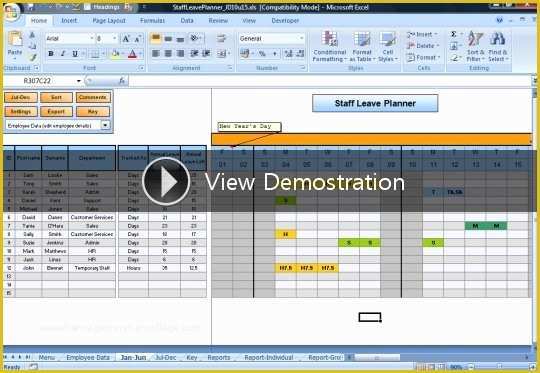Open Cell Styles dropdown

click(388, 46)
